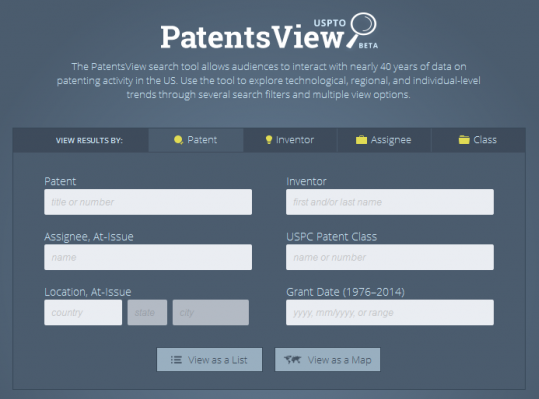The width and height of the screenshot is (539, 399).
Task: Click the Grant Date range input field
Action: click(x=390, y=312)
